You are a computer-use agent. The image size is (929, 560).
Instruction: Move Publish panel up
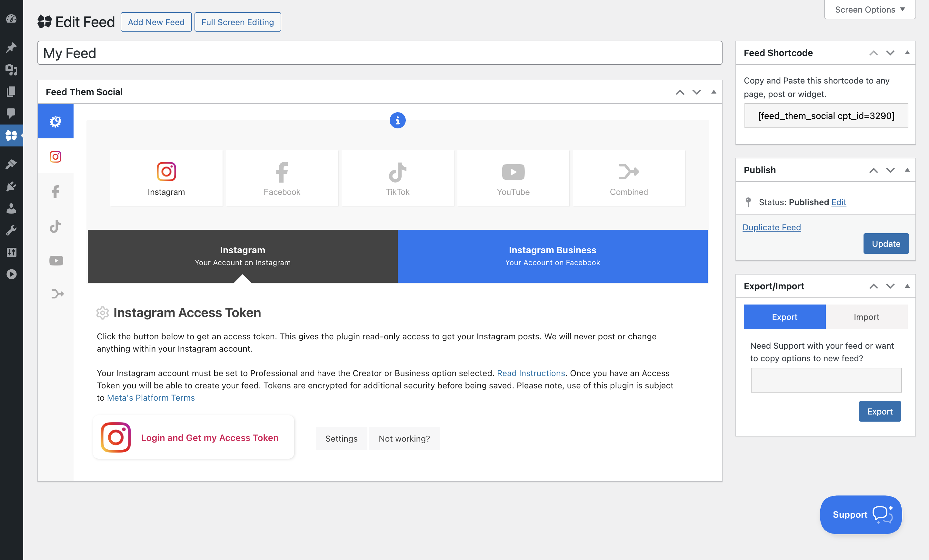click(873, 170)
